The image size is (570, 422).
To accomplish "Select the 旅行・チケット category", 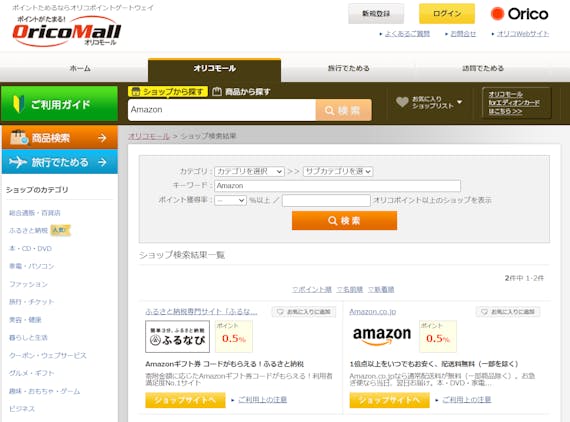I will [32, 302].
